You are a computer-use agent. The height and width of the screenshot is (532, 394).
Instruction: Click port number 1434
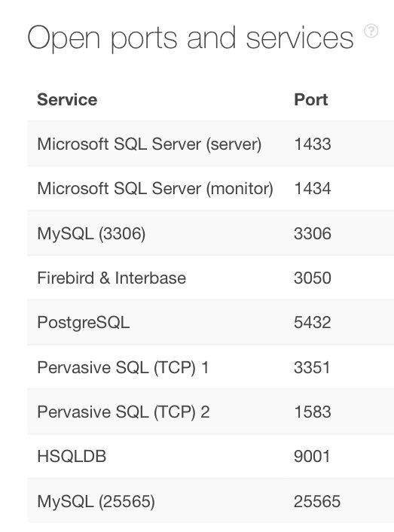[313, 189]
